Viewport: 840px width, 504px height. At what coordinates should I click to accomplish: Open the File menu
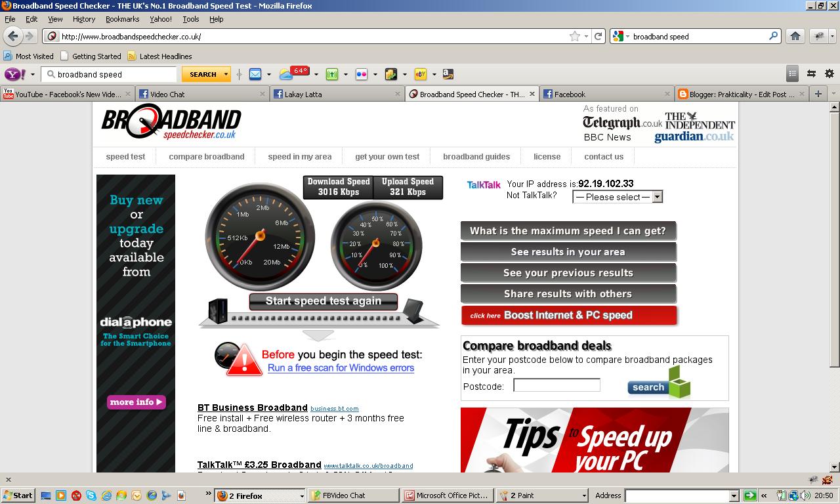(10, 19)
